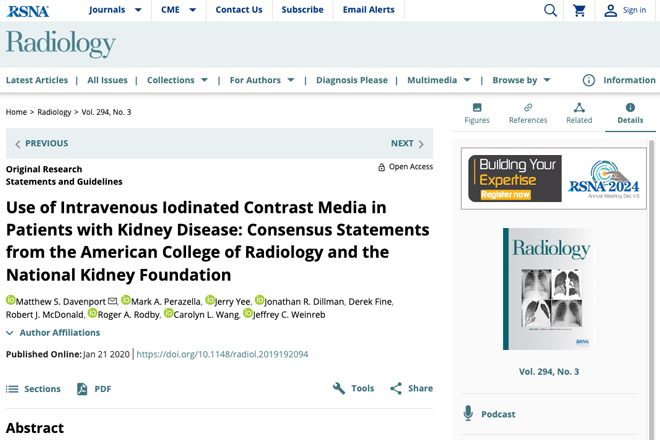660x440 pixels.
Task: Open Roger A. Rodby's ORCID icon
Action: pos(93,313)
